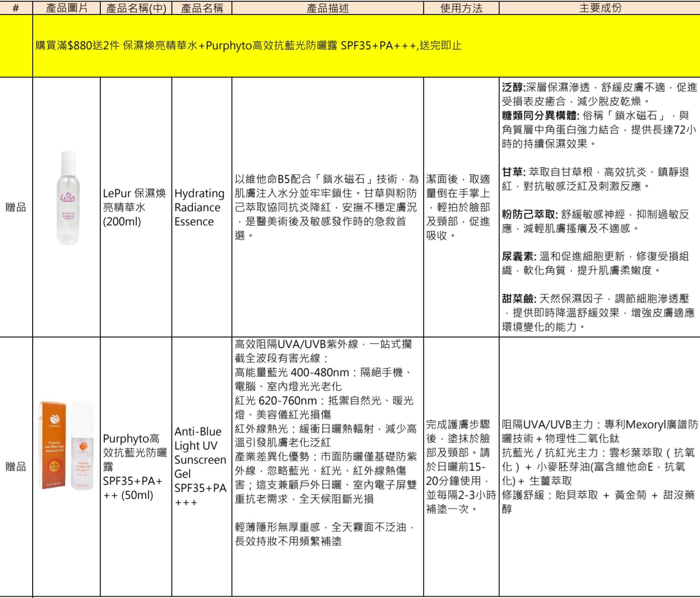Select the '贈品' cell in the Purphyto row
Image resolution: width=700 pixels, height=598 pixels.
[x=16, y=466]
